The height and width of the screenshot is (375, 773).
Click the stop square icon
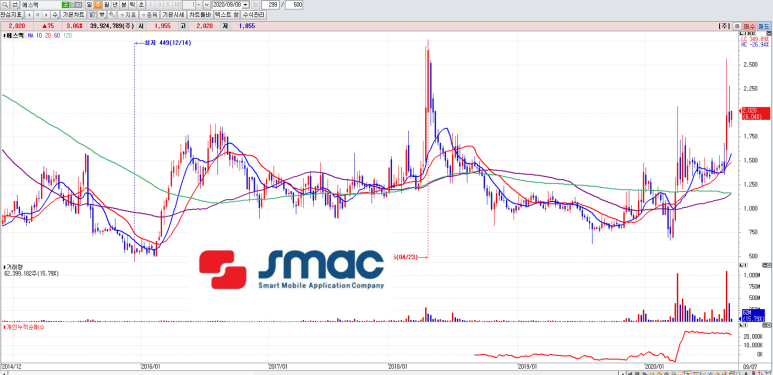tap(37, 15)
